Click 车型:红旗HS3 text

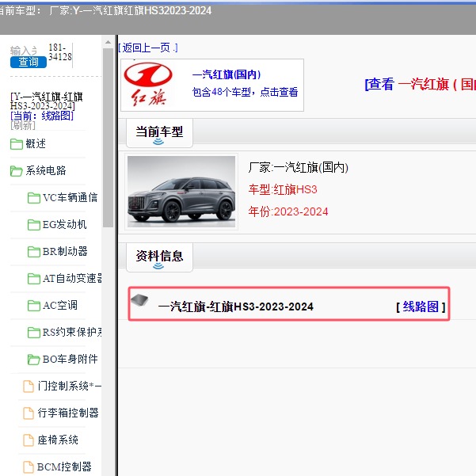coord(283,190)
